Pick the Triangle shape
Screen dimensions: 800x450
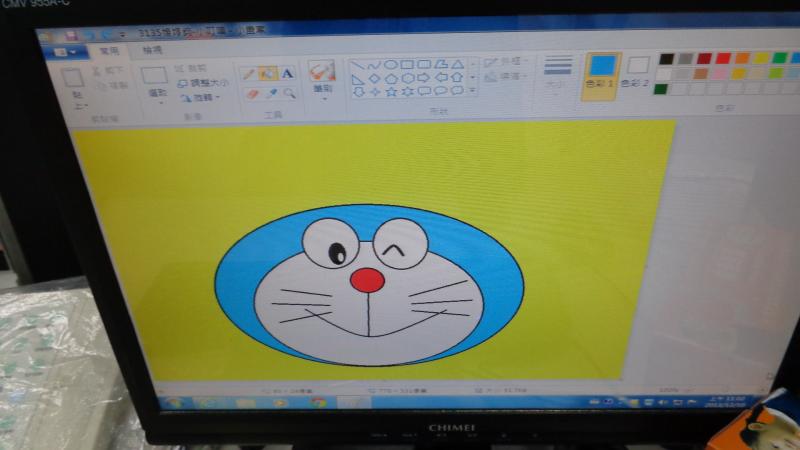[458, 64]
